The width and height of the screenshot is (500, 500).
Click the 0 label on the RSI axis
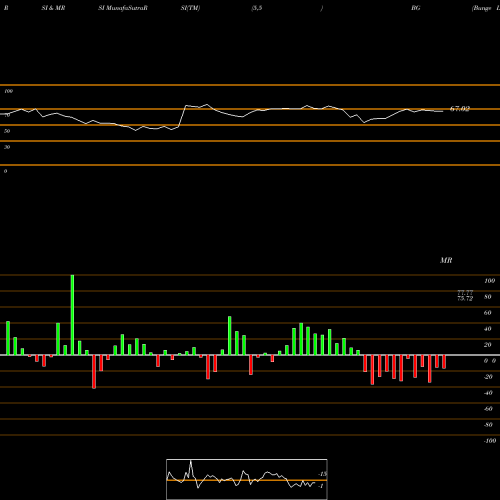pyautogui.click(x=5, y=171)
